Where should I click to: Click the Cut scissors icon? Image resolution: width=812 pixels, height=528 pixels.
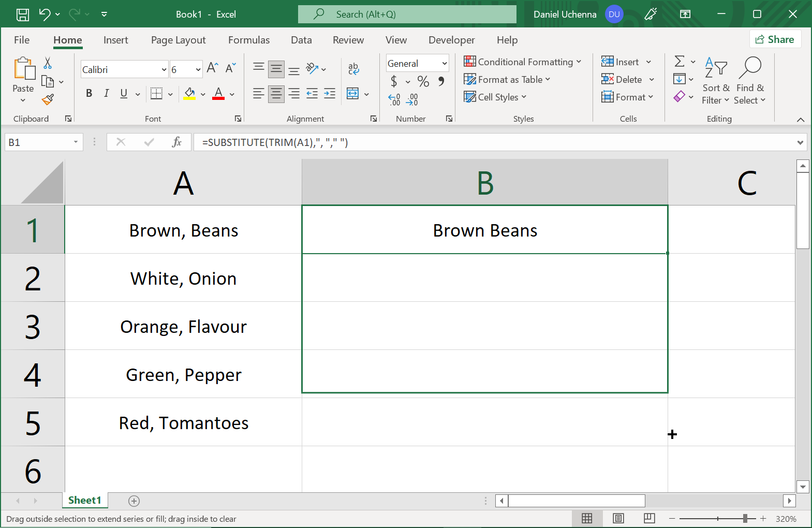click(x=48, y=63)
